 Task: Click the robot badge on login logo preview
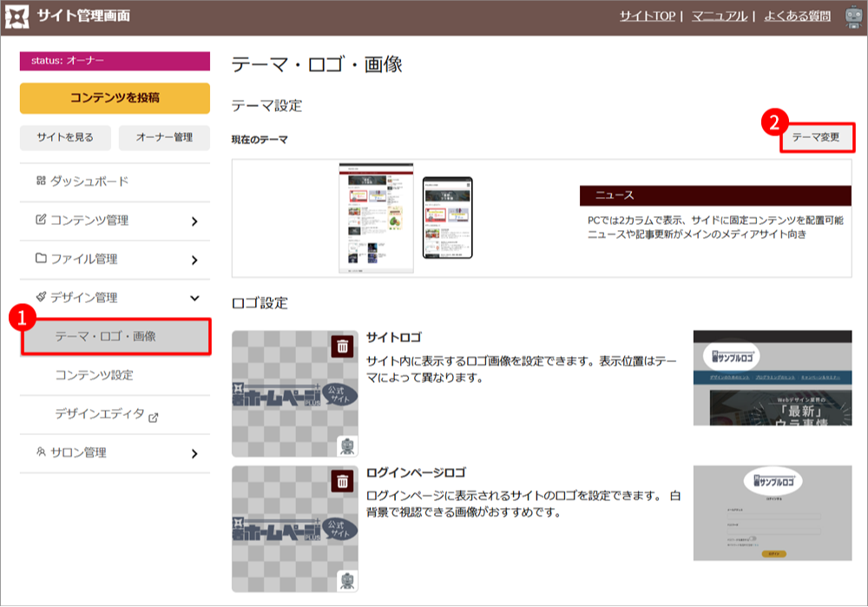[347, 581]
